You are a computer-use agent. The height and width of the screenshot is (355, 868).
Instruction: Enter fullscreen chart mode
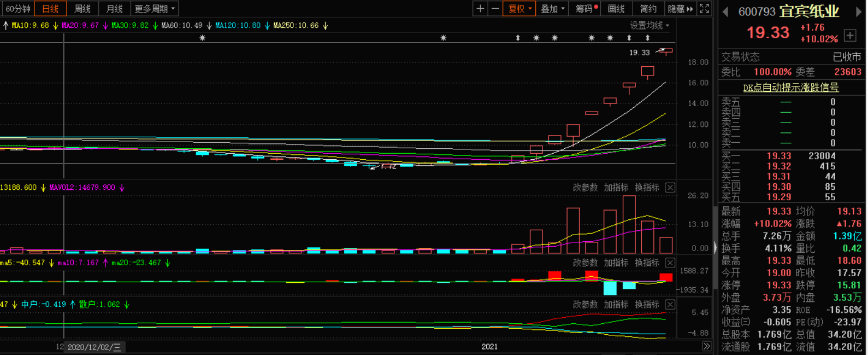(x=705, y=9)
